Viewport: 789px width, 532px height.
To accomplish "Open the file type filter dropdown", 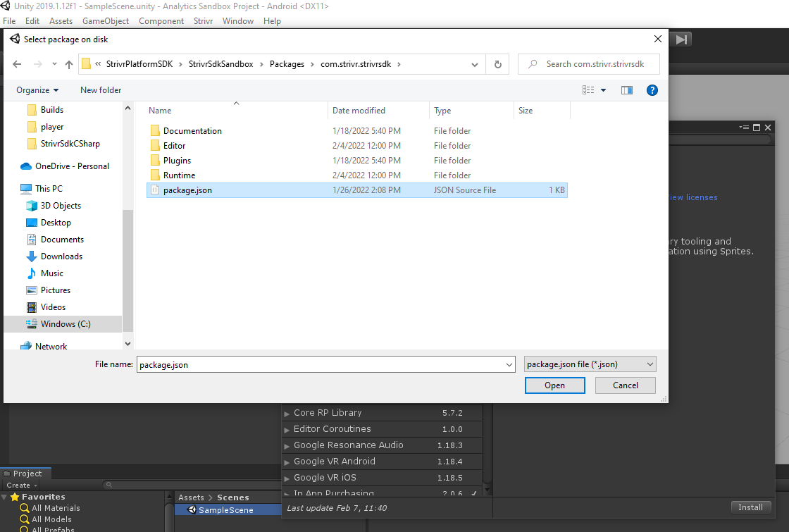I will 590,364.
